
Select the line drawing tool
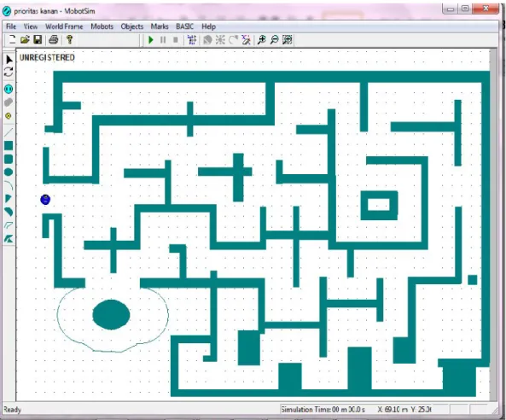9,132
